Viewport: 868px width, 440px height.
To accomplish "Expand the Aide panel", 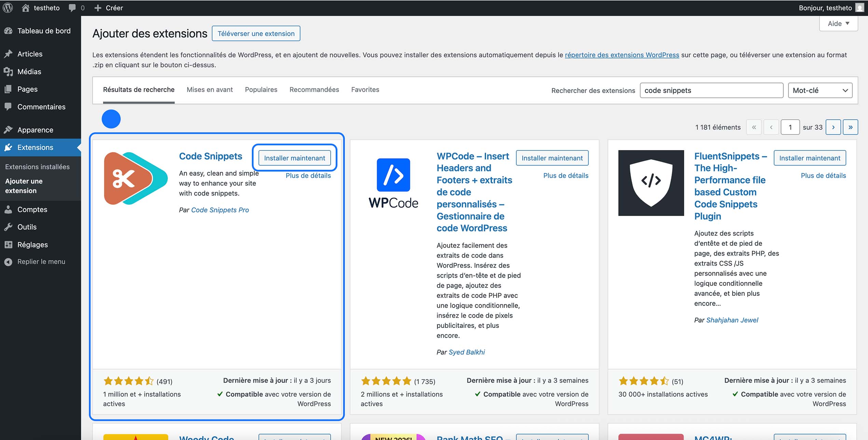I will click(x=838, y=23).
